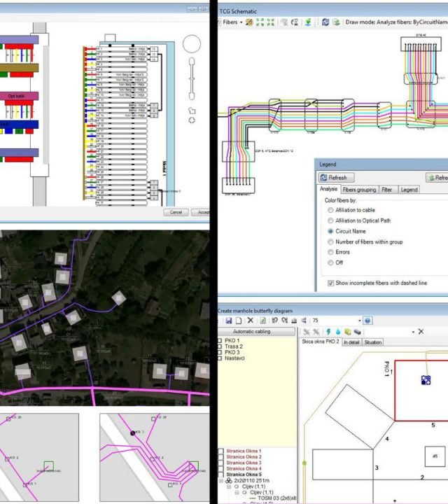The image size is (448, 504).
Task: Check Stranica Okna 4 checkbox
Action: (x=220, y=468)
